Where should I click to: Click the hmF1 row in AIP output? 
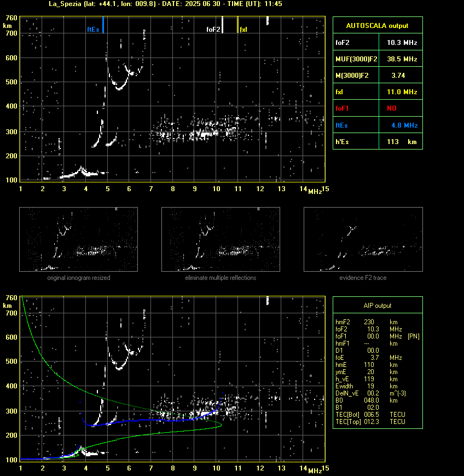(367, 343)
